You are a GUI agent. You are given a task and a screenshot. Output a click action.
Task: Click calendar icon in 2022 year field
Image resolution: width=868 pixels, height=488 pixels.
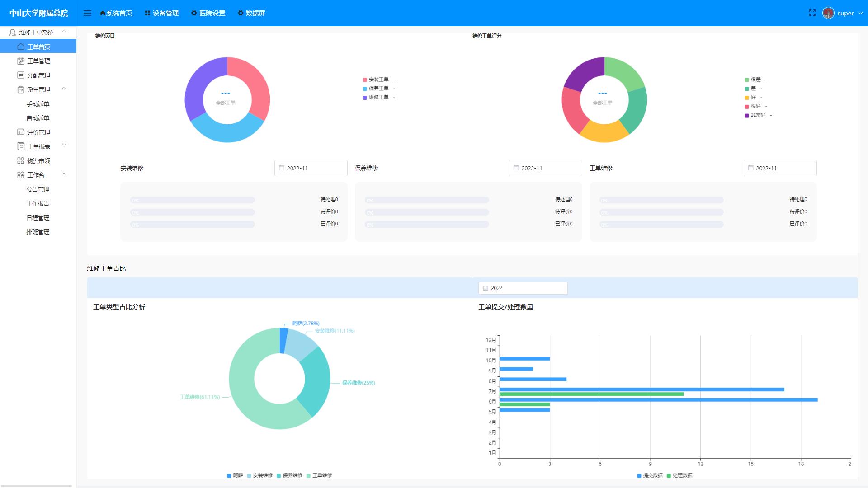pyautogui.click(x=486, y=288)
